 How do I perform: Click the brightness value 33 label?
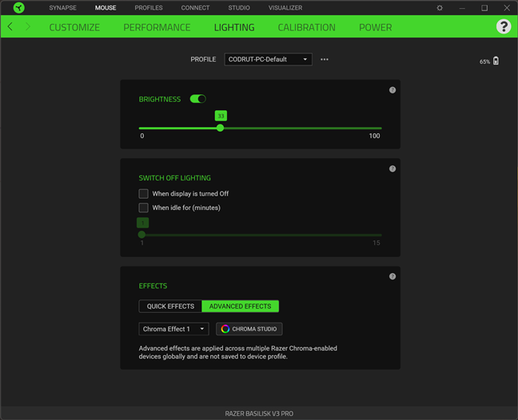click(221, 116)
